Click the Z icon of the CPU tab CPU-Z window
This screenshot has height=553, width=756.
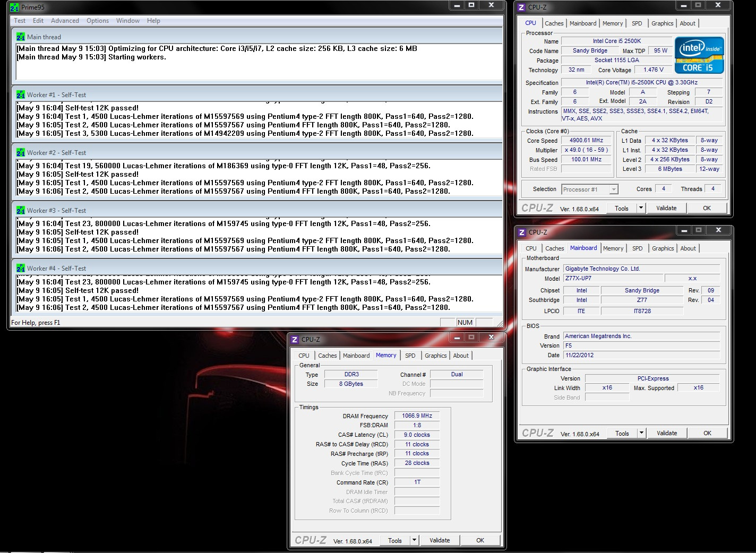click(x=522, y=7)
